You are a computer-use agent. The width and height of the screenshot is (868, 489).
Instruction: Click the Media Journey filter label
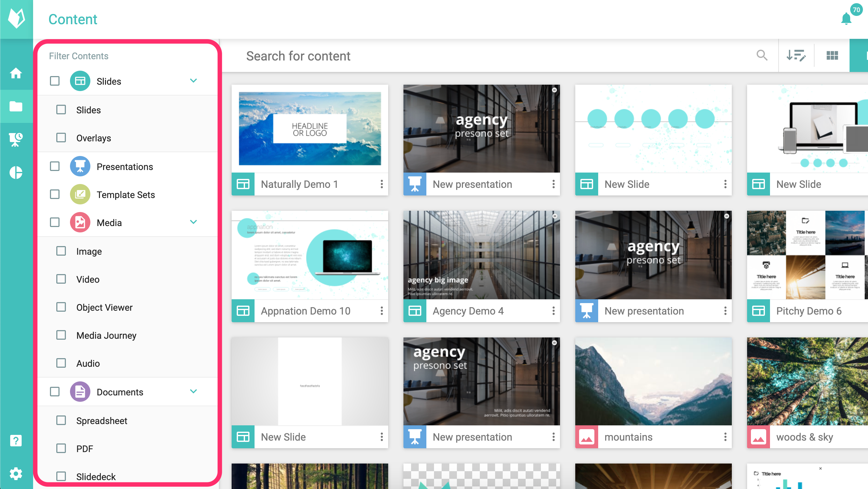pyautogui.click(x=107, y=335)
